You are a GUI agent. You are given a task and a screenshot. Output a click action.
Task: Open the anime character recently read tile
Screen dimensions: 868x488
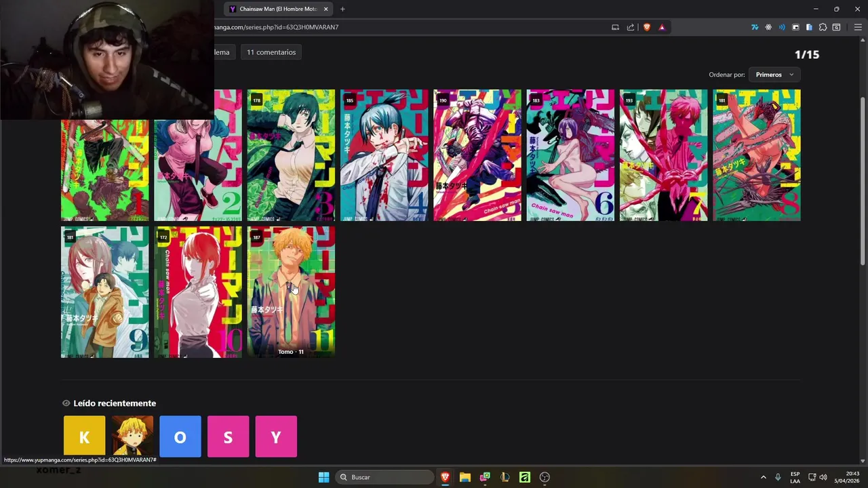pos(132,436)
